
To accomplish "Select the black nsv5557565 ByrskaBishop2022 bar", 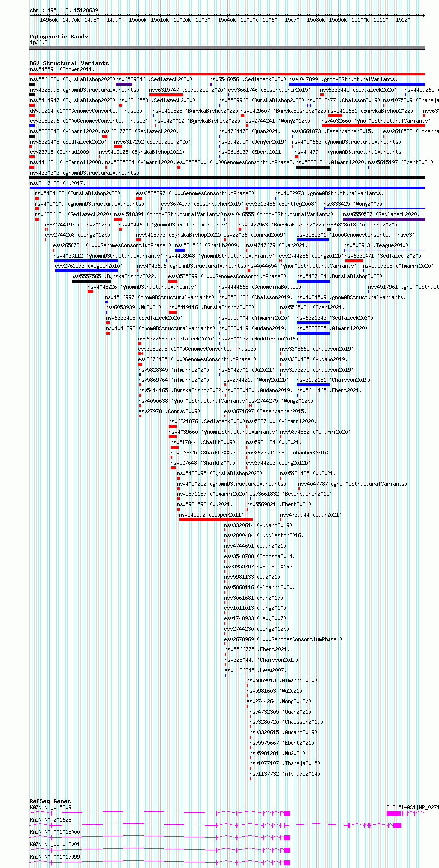I will tap(91, 281).
